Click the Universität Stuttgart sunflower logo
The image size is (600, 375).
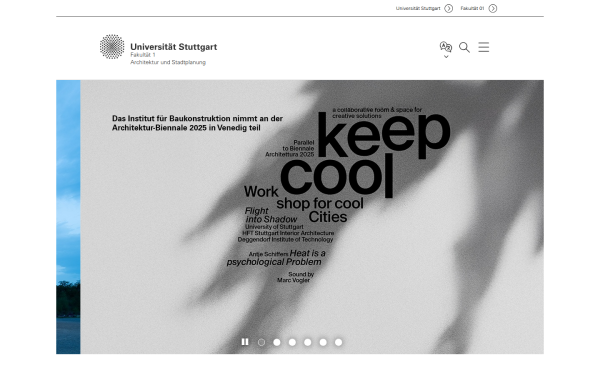[x=112, y=47]
